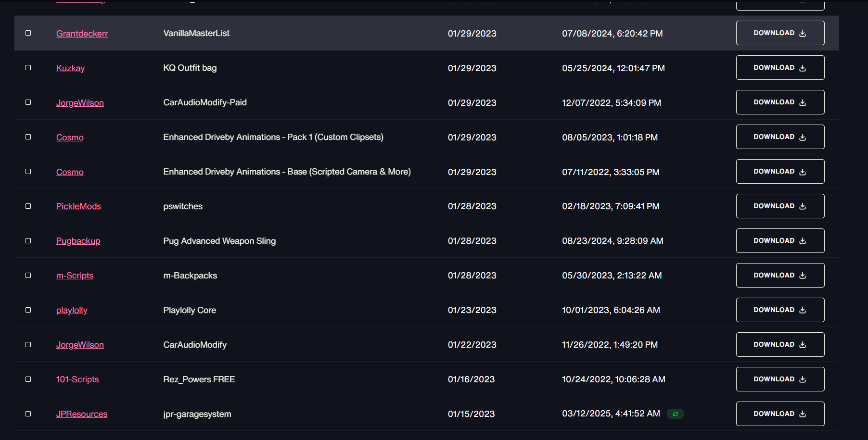Check the Playlolly Core row checkbox

coord(28,310)
